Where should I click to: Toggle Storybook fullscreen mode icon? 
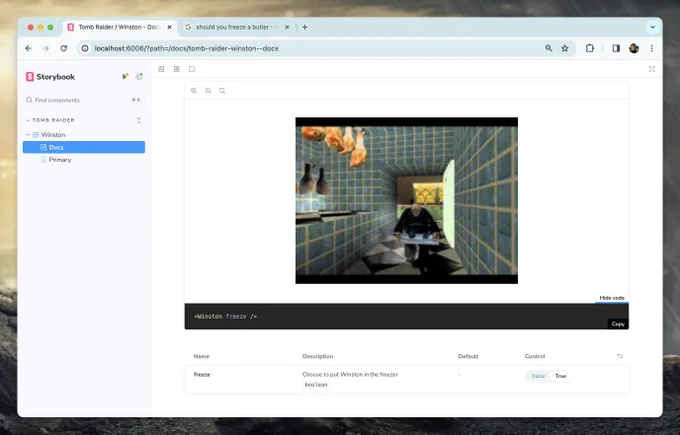pos(651,69)
